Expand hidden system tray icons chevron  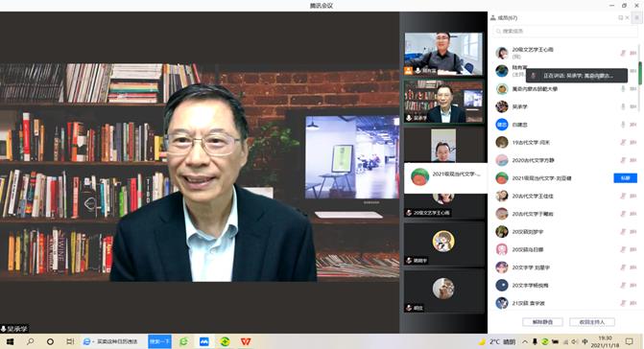point(525,341)
